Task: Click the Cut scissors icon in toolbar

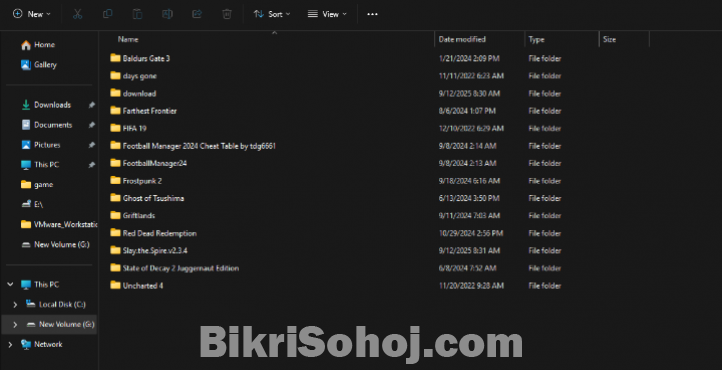Action: pyautogui.click(x=77, y=14)
